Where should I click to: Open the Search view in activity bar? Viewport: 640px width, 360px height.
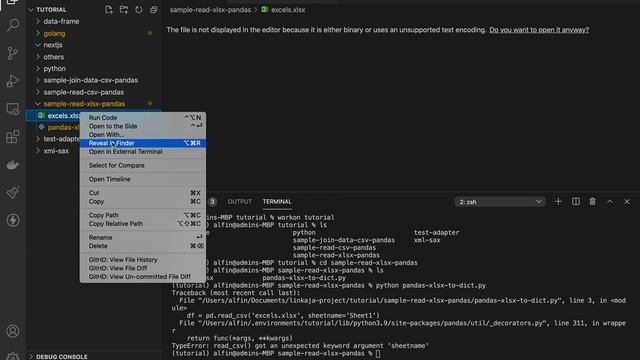[x=13, y=25]
